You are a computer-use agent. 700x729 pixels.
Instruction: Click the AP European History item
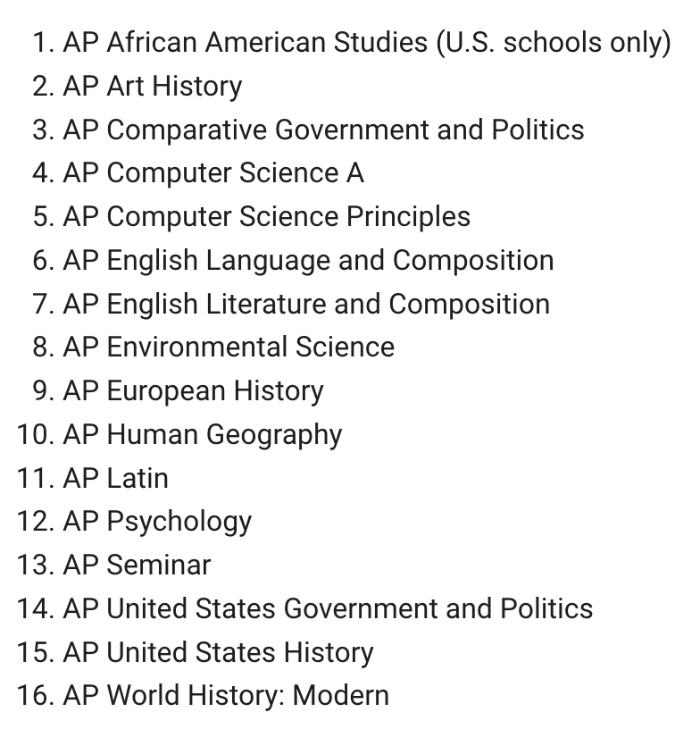(x=193, y=391)
